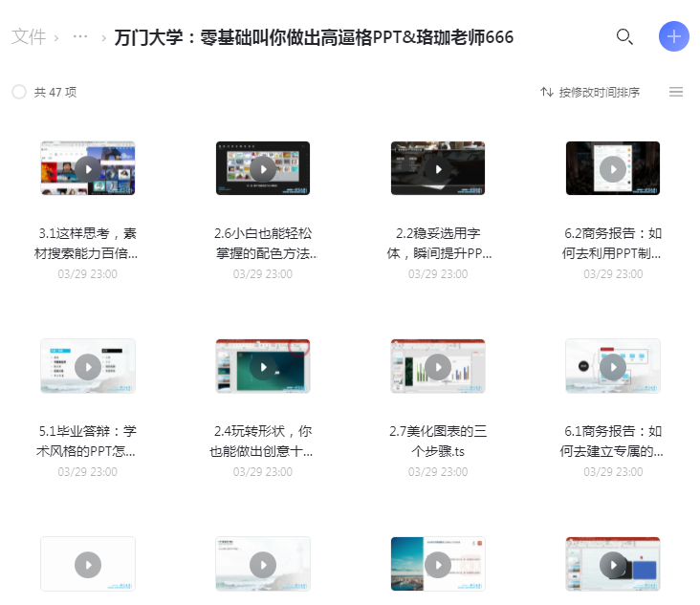Click the 3.1这样思考 file title text
The height and width of the screenshot is (605, 700).
click(88, 243)
